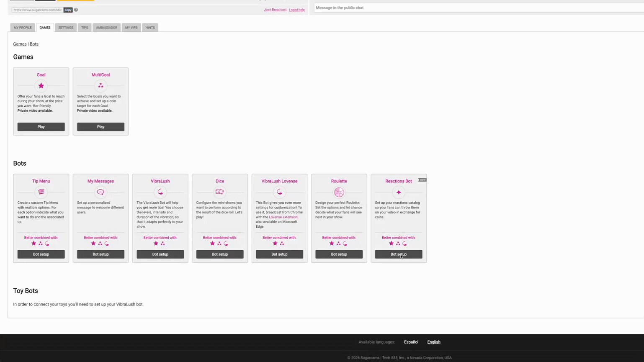
Task: Switch language to Español
Action: pos(411,342)
